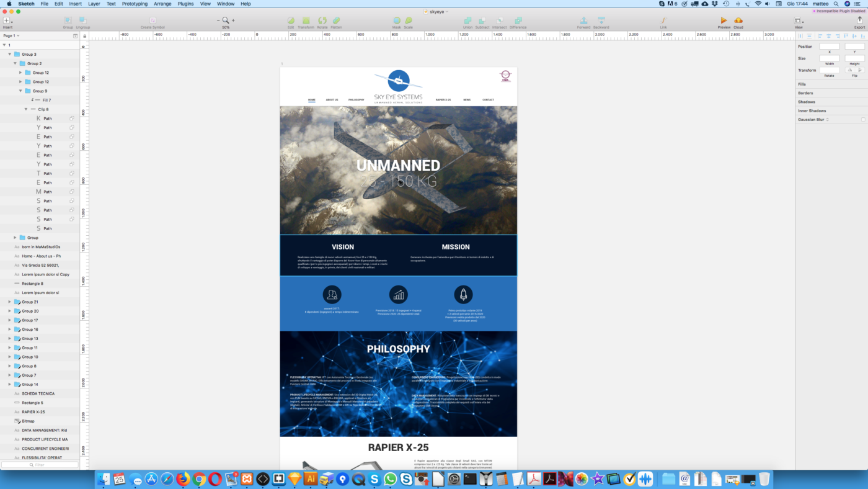Viewport: 868px width, 489px height.
Task: Expand the first Group 12 layer
Action: (x=20, y=73)
